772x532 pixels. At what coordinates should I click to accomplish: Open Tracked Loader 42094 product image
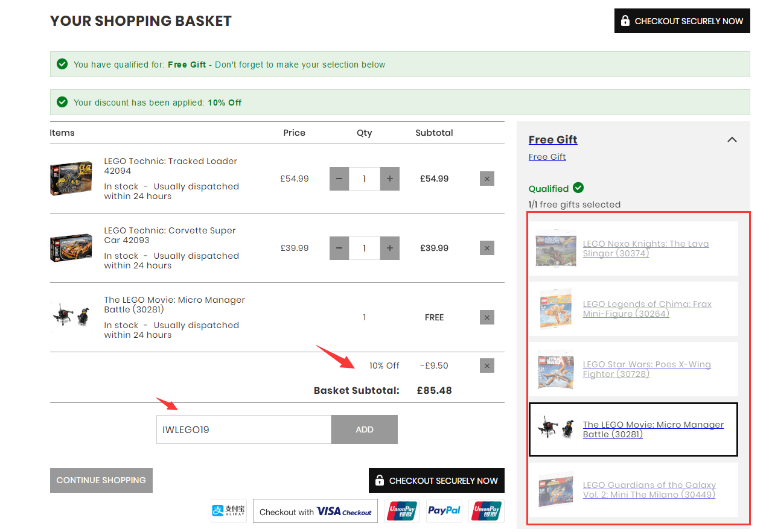pyautogui.click(x=71, y=179)
